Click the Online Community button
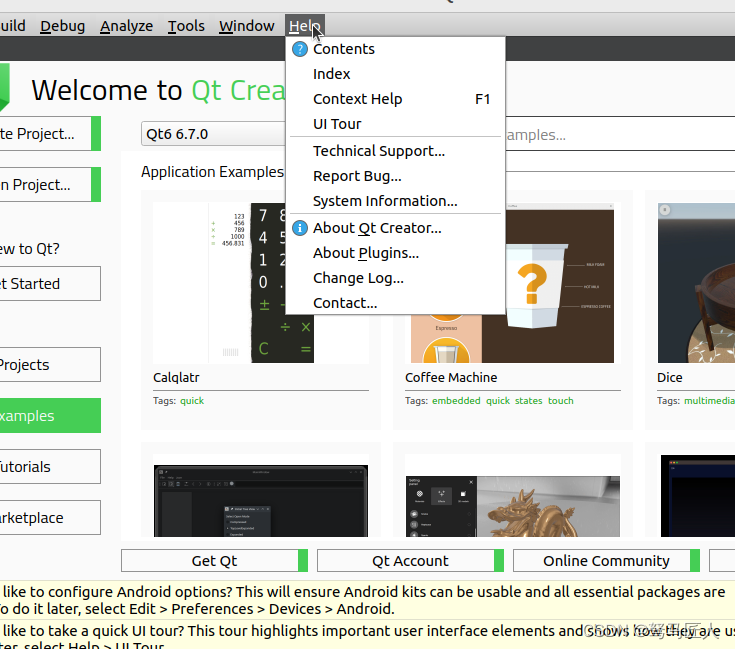 [x=606, y=560]
